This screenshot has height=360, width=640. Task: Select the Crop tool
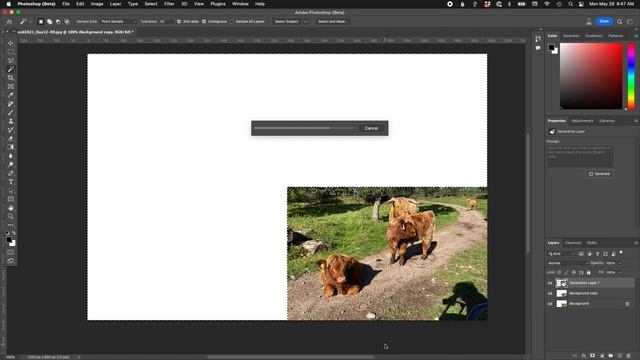[x=11, y=78]
